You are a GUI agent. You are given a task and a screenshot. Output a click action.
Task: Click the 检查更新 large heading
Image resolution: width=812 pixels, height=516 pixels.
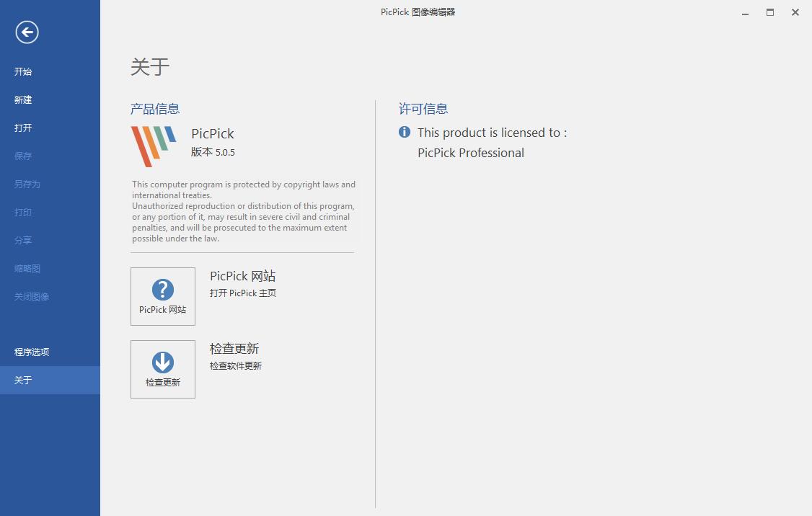234,348
